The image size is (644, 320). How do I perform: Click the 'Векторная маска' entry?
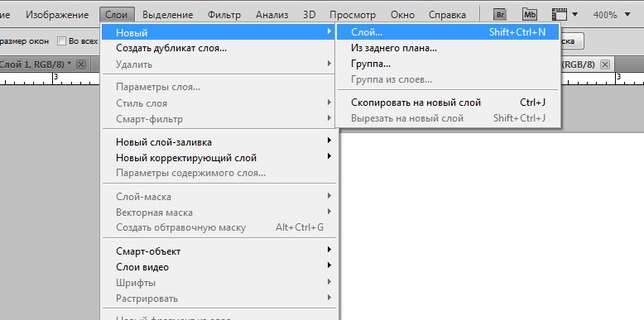pos(219,213)
